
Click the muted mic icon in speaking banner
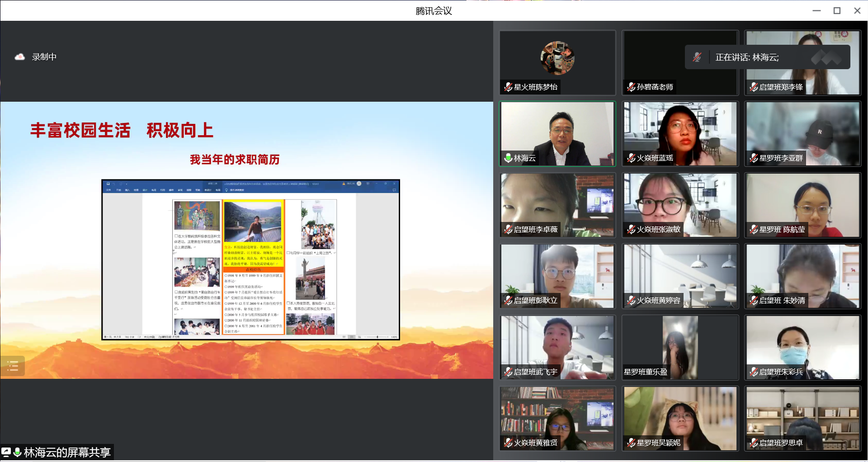(x=697, y=57)
